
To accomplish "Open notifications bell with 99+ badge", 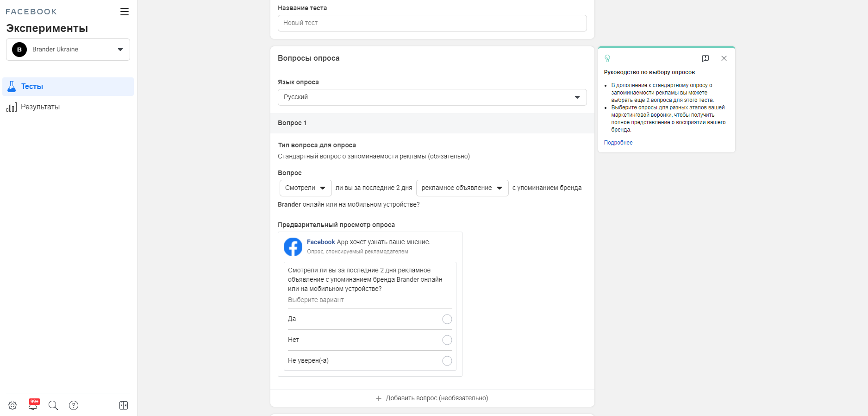I will click(x=33, y=405).
